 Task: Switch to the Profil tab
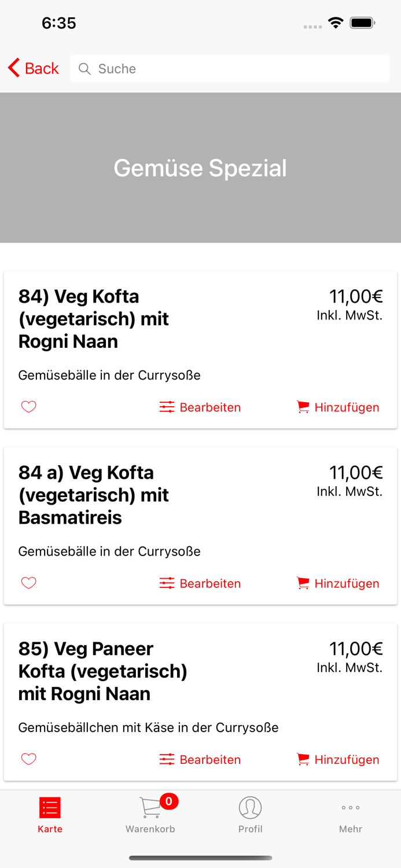tap(251, 815)
